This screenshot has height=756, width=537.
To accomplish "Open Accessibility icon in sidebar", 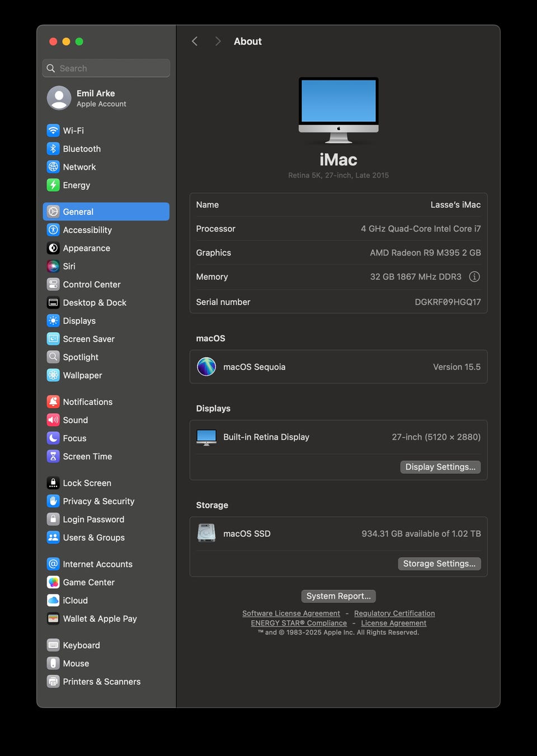I will (x=53, y=230).
